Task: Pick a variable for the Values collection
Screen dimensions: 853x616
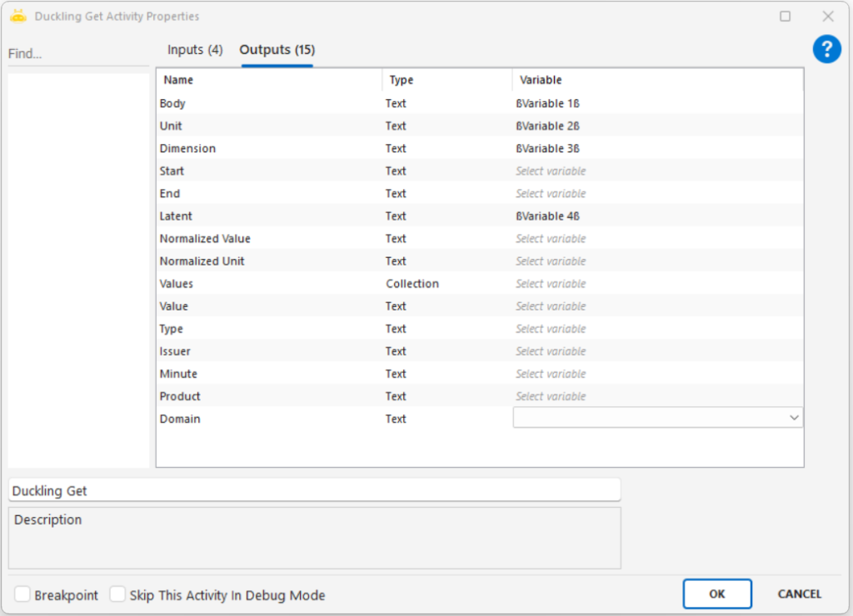Action: point(551,284)
